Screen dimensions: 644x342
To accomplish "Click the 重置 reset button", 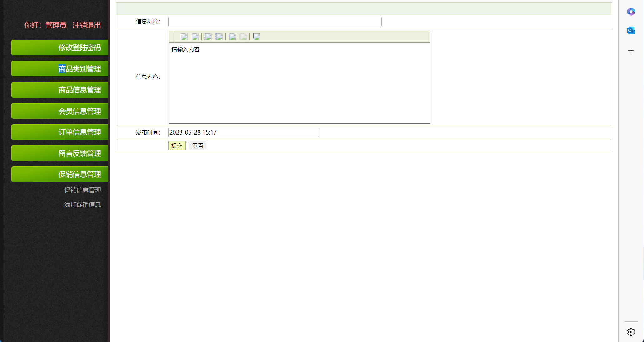I will (x=197, y=146).
